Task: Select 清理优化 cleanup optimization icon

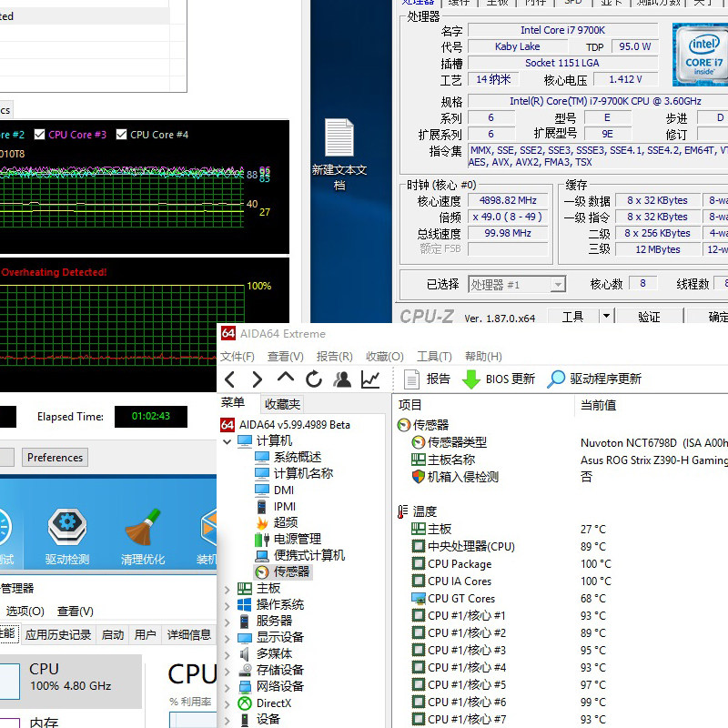Action: coord(143,536)
